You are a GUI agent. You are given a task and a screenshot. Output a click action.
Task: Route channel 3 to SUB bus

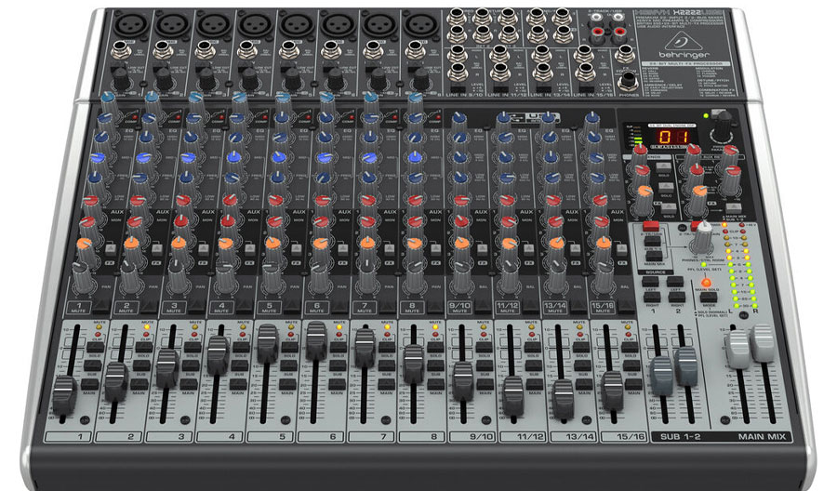point(190,366)
